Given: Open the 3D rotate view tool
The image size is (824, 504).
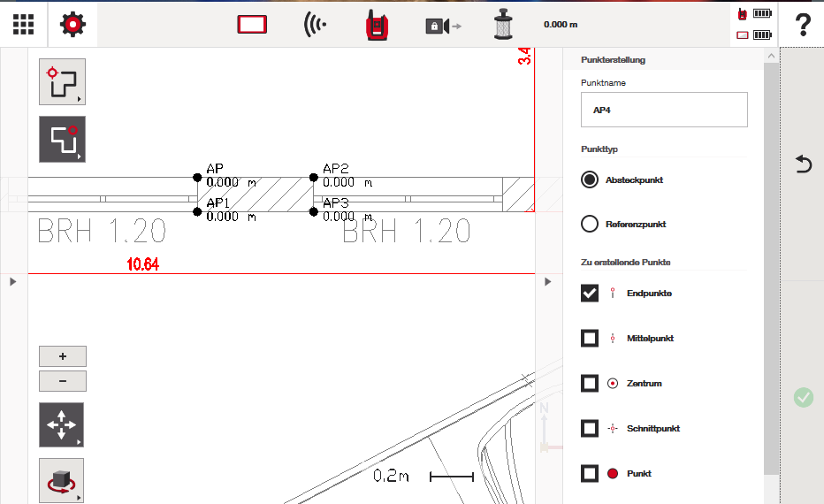Looking at the screenshot, I should 62,480.
